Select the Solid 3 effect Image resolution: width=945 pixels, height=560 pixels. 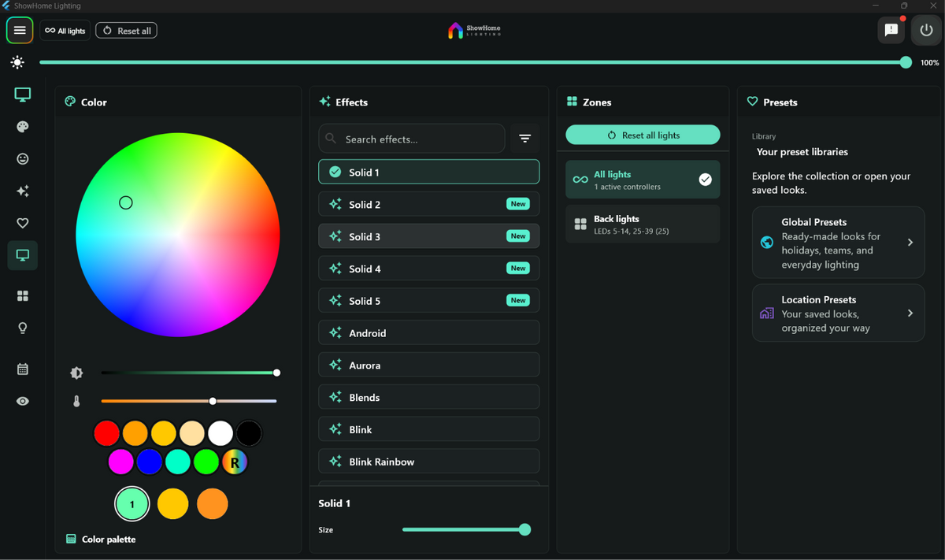[429, 236]
